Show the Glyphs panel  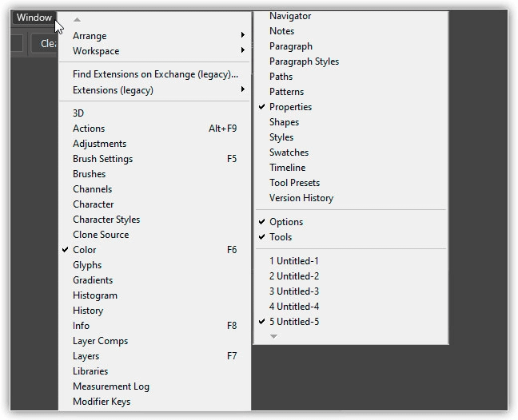tap(154, 265)
